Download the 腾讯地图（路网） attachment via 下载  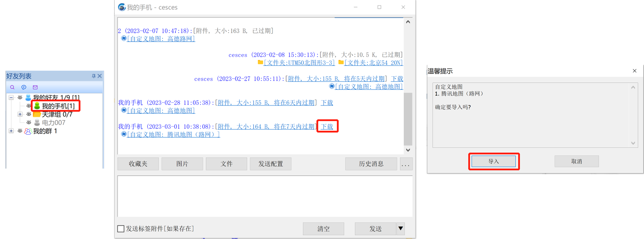[327, 126]
